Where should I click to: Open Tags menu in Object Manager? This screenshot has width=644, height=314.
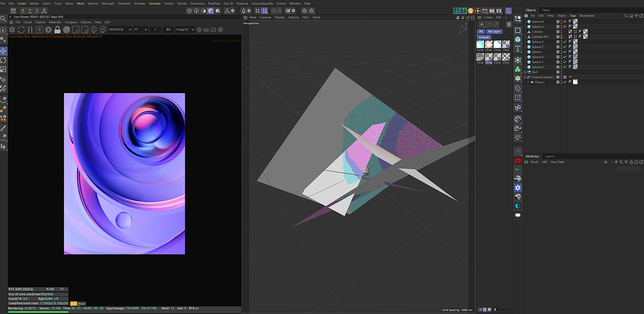point(573,16)
